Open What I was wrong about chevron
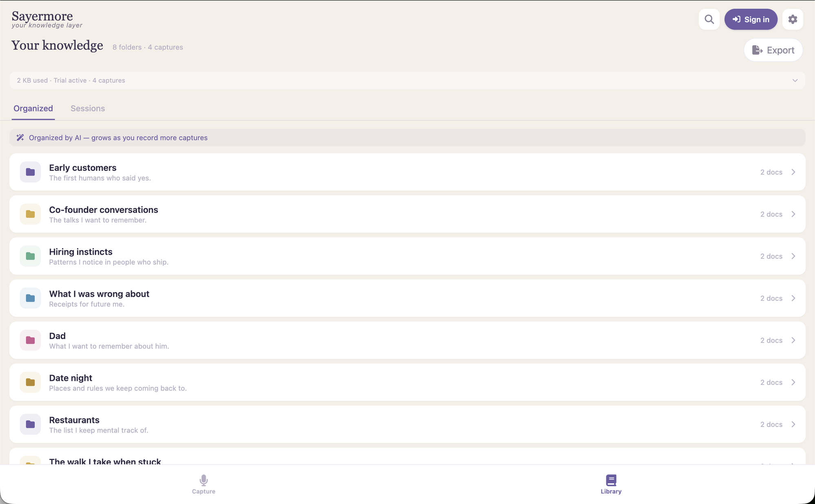The width and height of the screenshot is (815, 504). [x=793, y=298]
